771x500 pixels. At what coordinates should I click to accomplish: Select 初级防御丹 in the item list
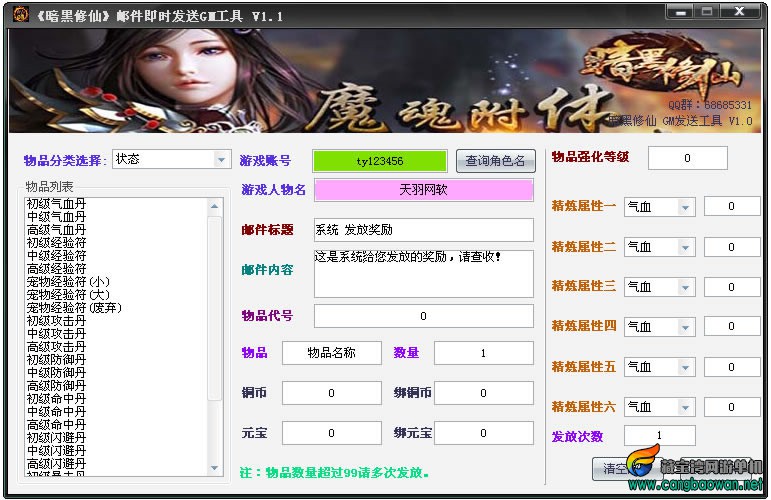coord(57,360)
